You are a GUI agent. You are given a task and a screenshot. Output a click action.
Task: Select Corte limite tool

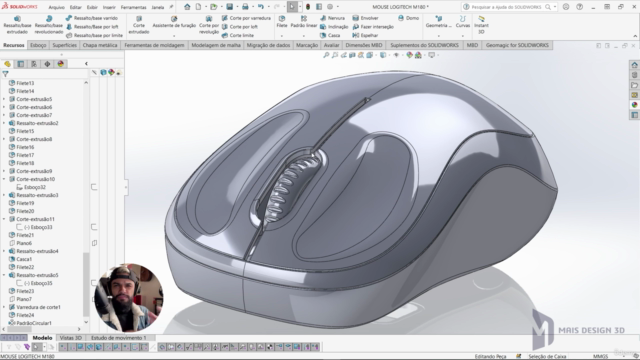point(238,35)
